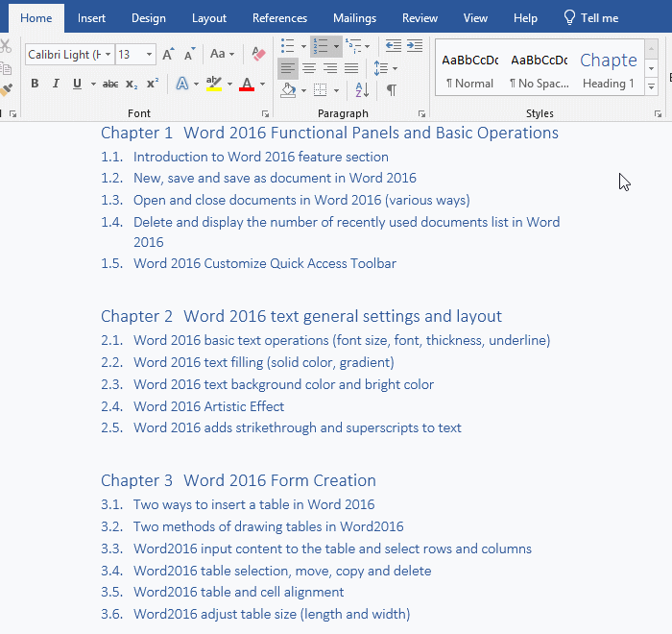The width and height of the screenshot is (672, 634).
Task: Click the Change Case Aa icon
Action: (x=218, y=54)
